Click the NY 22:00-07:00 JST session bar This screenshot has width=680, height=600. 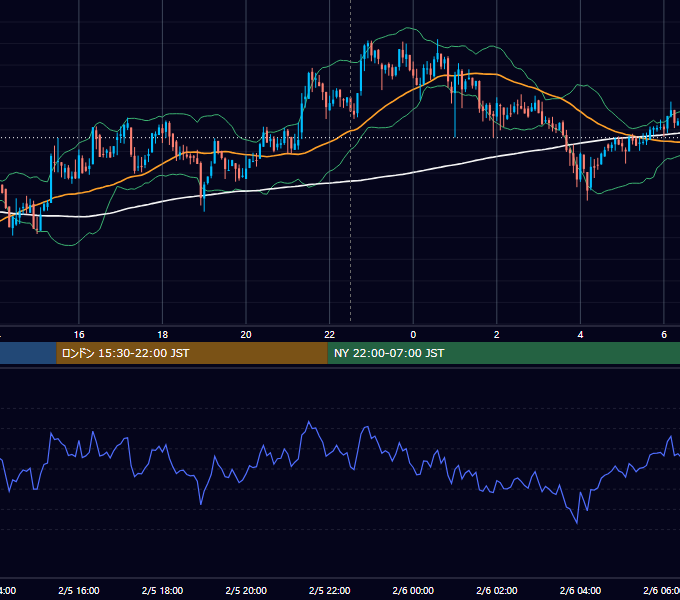[x=503, y=353]
